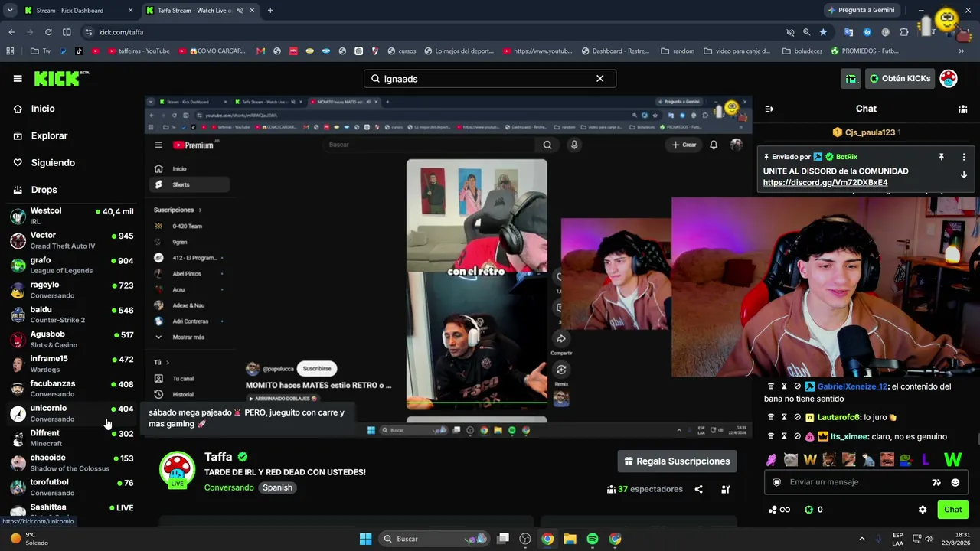This screenshot has height=551, width=980.
Task: Reload the kick.com/taffa page
Action: coord(48,32)
